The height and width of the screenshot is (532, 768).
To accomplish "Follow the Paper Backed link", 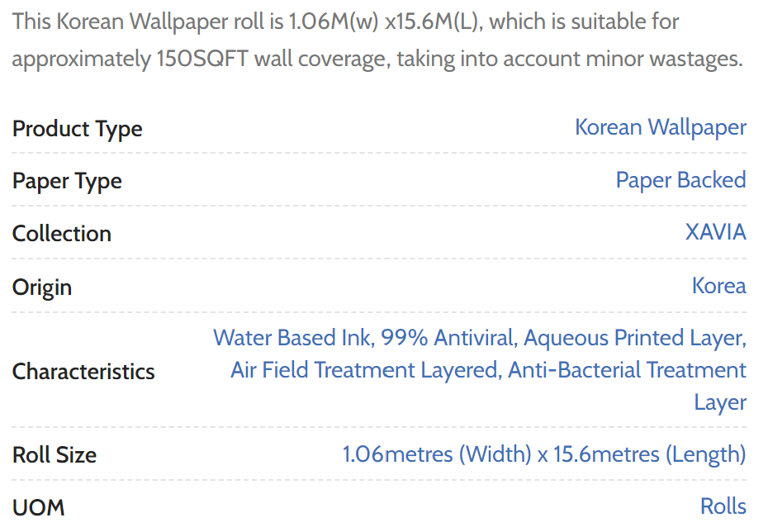I will pos(680,180).
